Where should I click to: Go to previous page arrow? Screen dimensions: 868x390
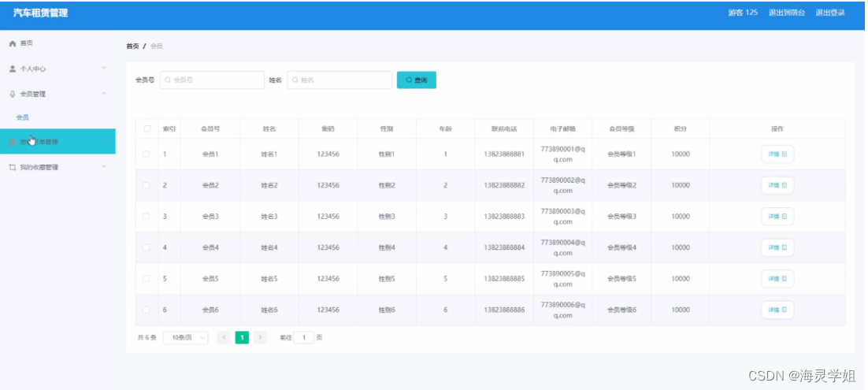point(224,337)
